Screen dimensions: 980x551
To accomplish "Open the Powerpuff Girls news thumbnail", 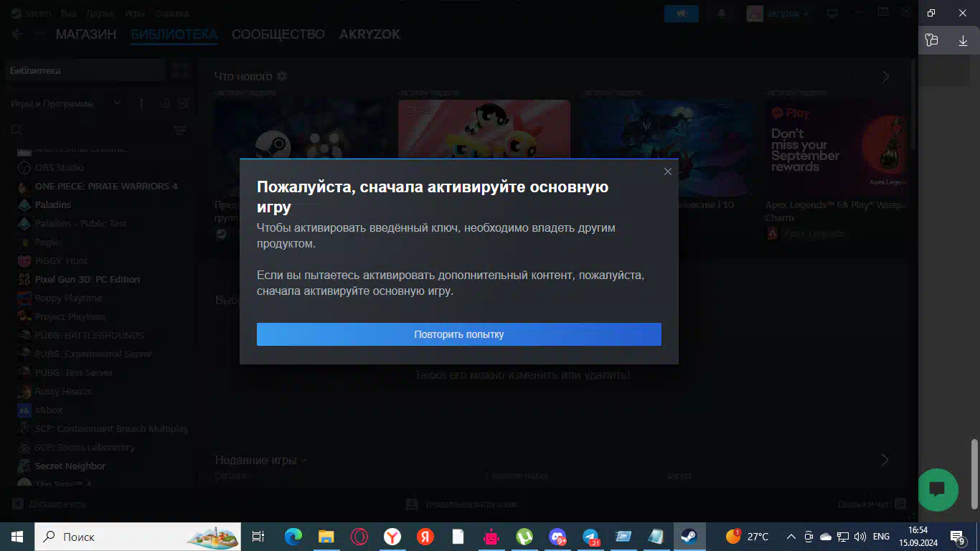I will pos(484,129).
